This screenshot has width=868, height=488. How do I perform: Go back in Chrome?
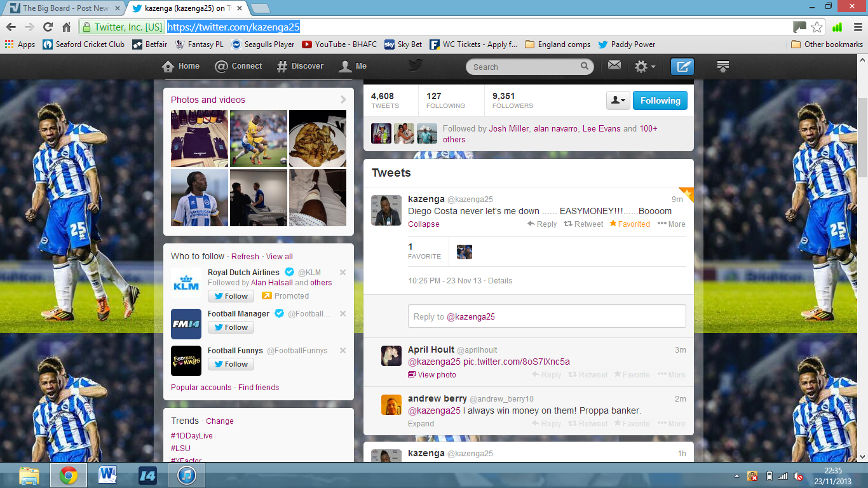[11, 27]
